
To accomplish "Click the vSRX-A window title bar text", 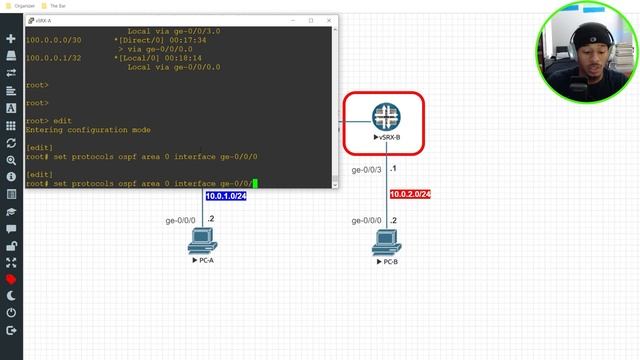I will [43, 21].
